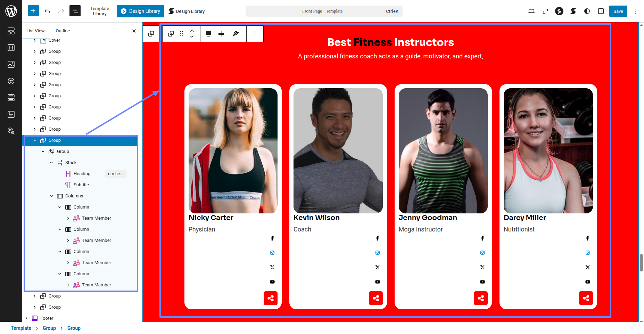Open block options three-dot menu in toolbar
The height and width of the screenshot is (334, 644).
coord(255,34)
